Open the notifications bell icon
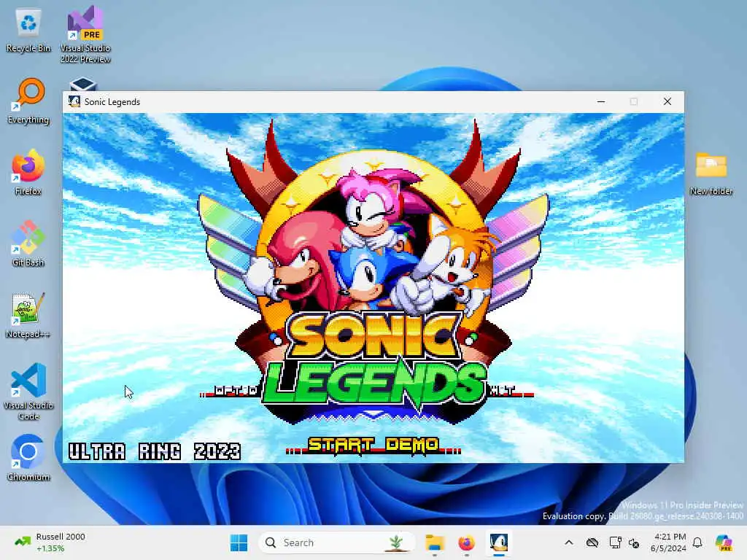Screen dimensions: 747x560 pyautogui.click(x=697, y=542)
